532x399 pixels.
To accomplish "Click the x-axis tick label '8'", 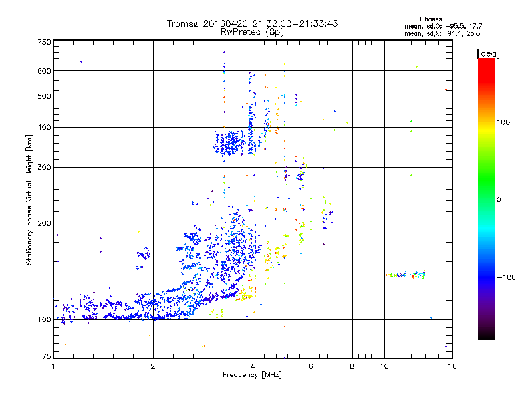I will [352, 366].
